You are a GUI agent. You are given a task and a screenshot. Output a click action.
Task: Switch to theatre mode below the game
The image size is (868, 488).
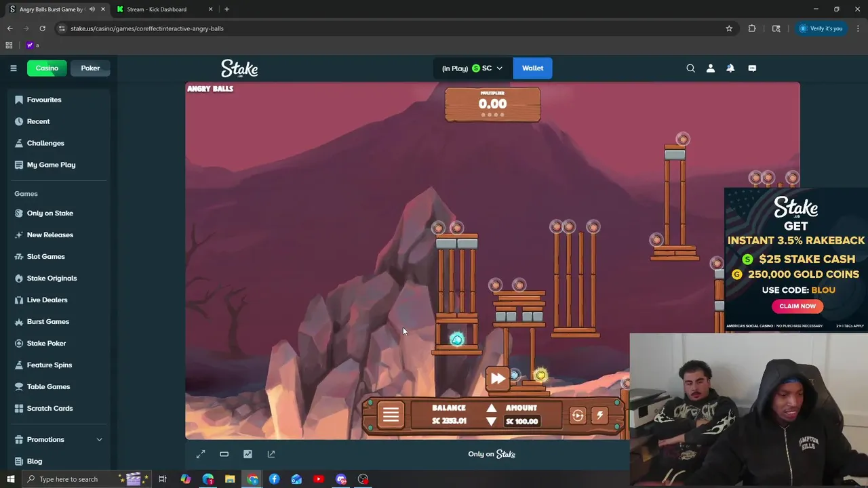click(224, 454)
